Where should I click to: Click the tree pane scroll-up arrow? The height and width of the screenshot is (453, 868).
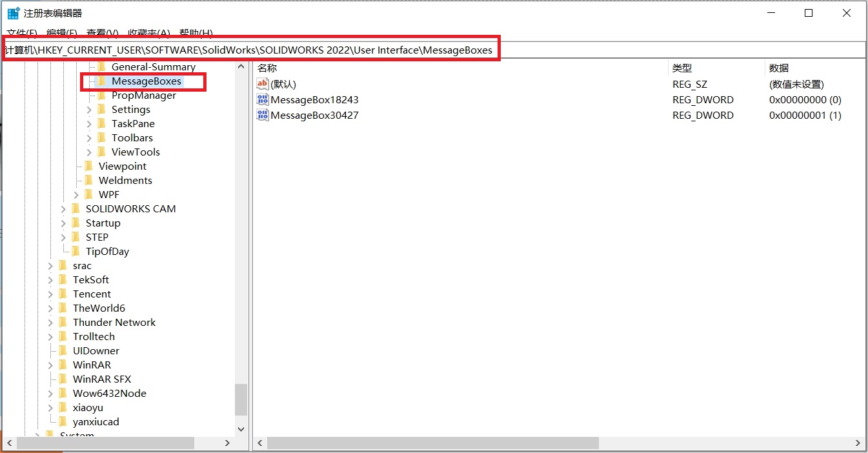[241, 66]
